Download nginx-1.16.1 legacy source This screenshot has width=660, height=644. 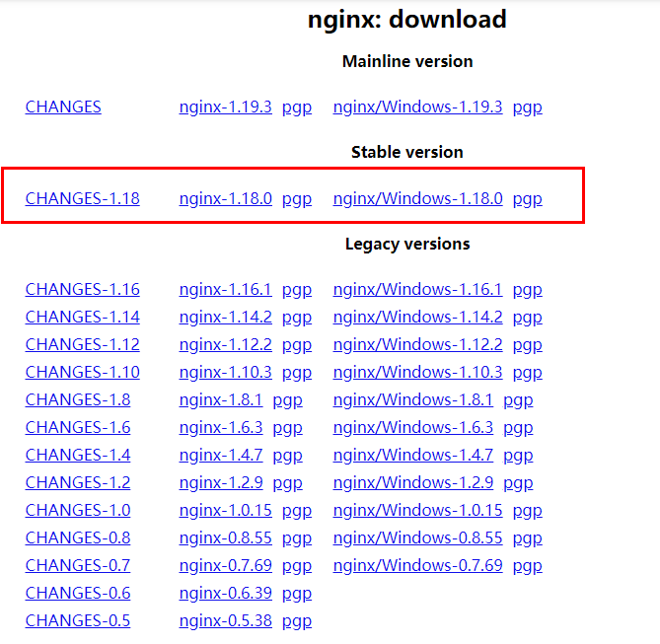coord(226,290)
